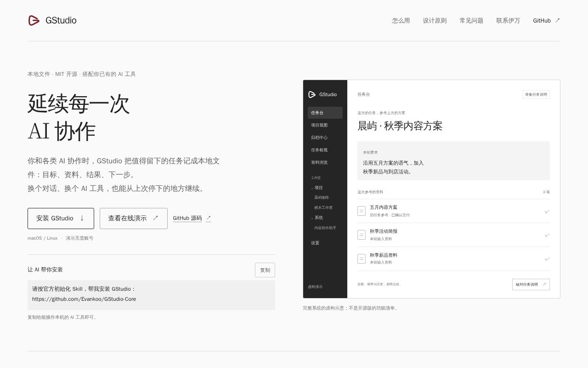Click the 延续每一次 AI 协作 headline

pyautogui.click(x=79, y=117)
